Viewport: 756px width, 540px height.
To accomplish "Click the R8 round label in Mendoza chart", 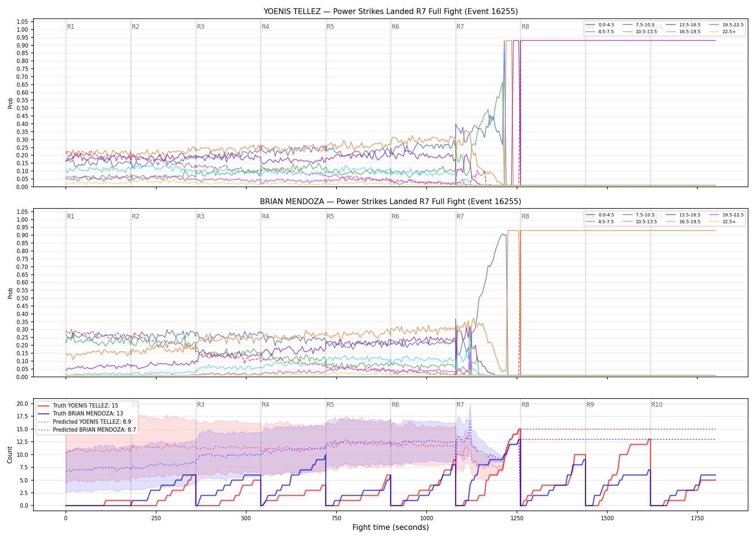I will [525, 216].
